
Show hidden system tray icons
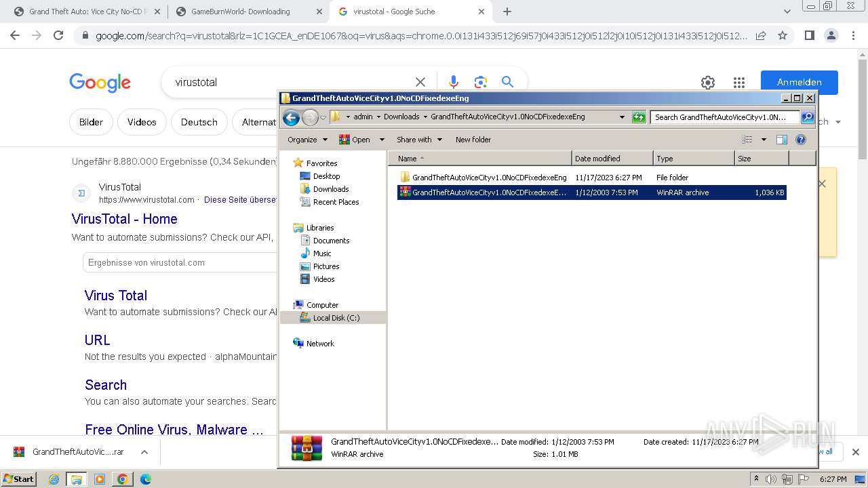pyautogui.click(x=756, y=479)
